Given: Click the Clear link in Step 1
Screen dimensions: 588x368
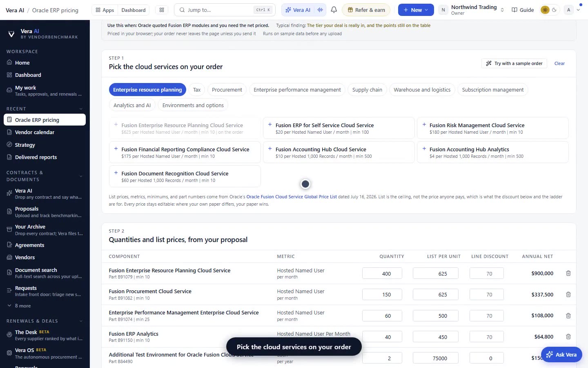Looking at the screenshot, I should (559, 63).
